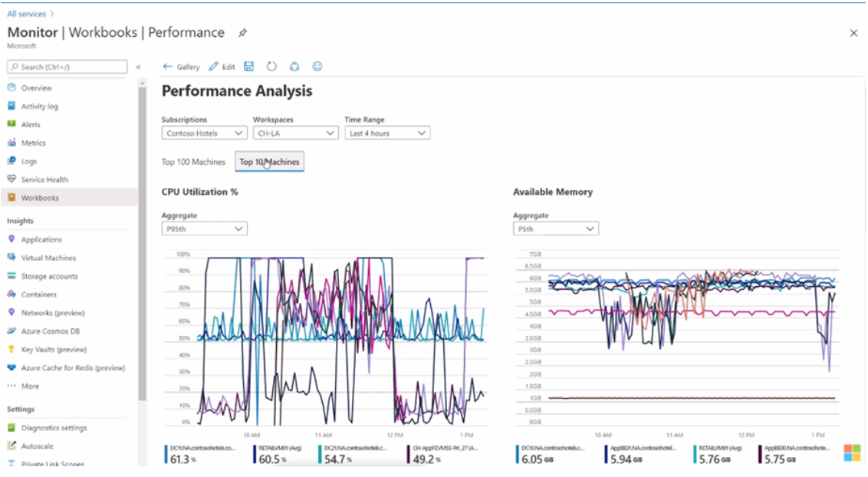This screenshot has width=868, height=477.
Task: Open Networks (preview) insights
Action: coord(53,313)
